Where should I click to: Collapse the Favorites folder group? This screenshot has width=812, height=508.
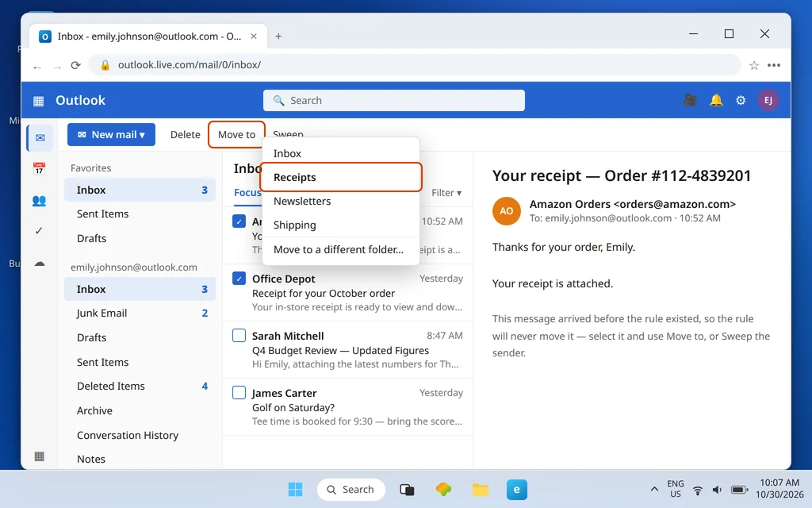90,168
